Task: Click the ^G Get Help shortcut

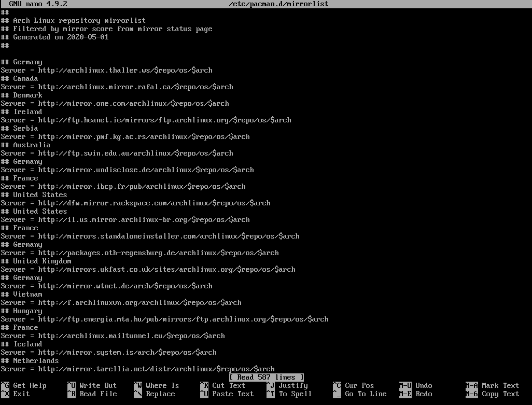Action: coord(24,386)
